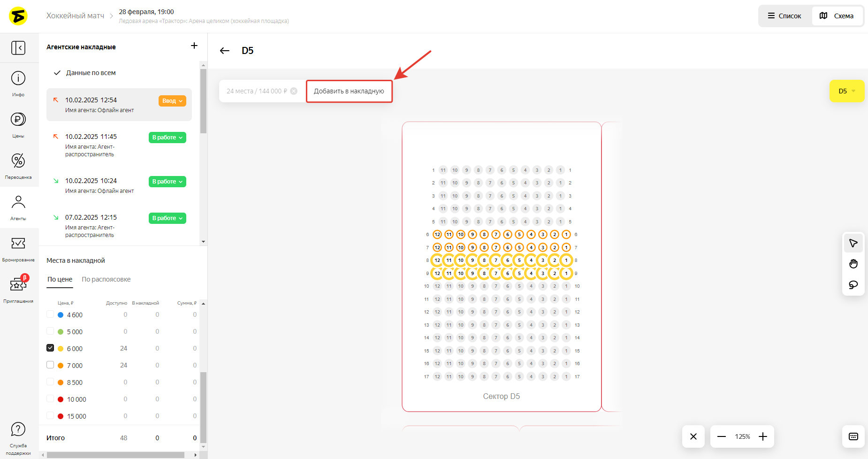Click Добавить в накладную button
The height and width of the screenshot is (459, 868).
click(x=349, y=91)
